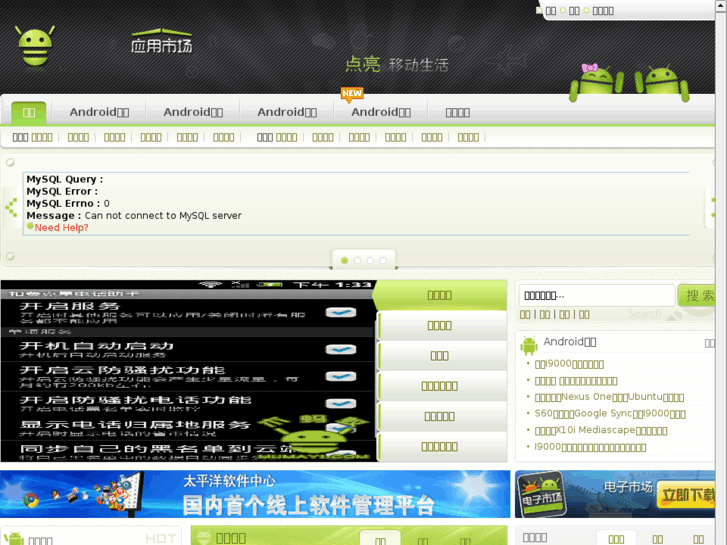Image resolution: width=727 pixels, height=545 pixels.
Task: Click the 应用市场 site title logo
Action: [x=161, y=42]
